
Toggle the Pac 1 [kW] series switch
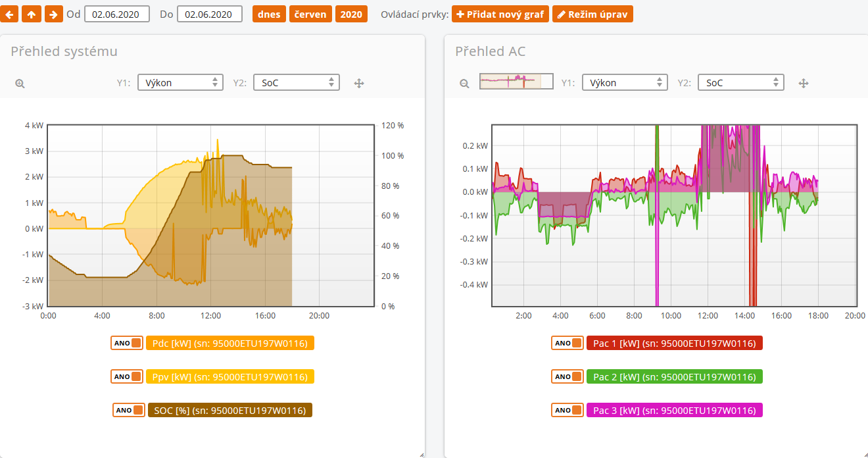pyautogui.click(x=567, y=343)
